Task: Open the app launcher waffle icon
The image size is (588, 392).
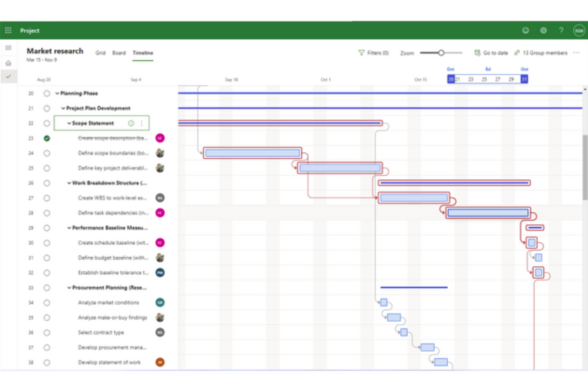Action: pyautogui.click(x=8, y=30)
